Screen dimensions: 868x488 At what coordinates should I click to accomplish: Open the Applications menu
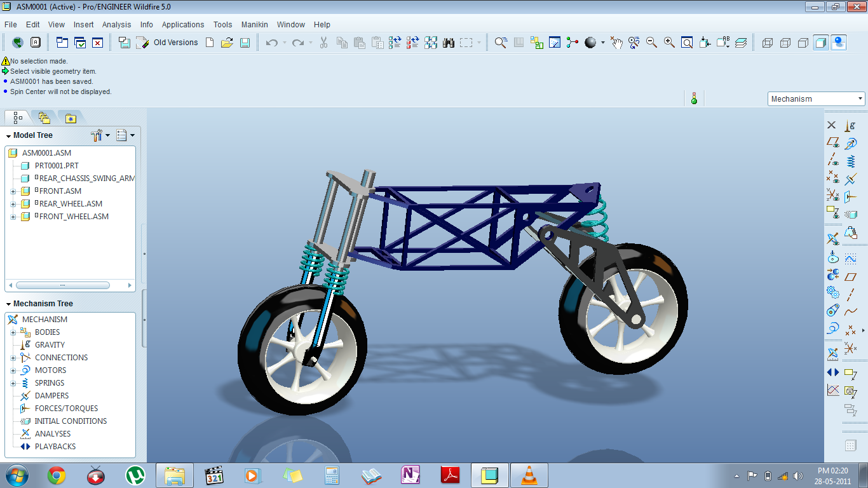[x=183, y=25]
